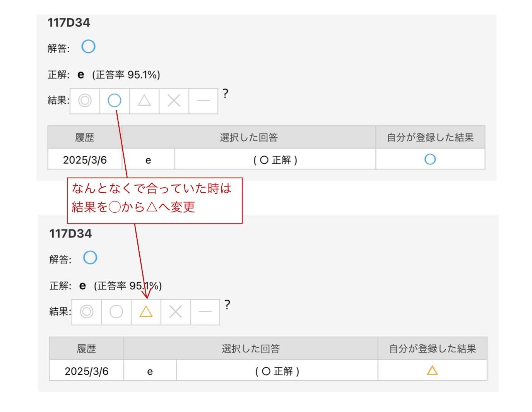This screenshot has height=412, width=532.
Task: Select cross result in lower 117D34 panel
Action: (x=176, y=312)
